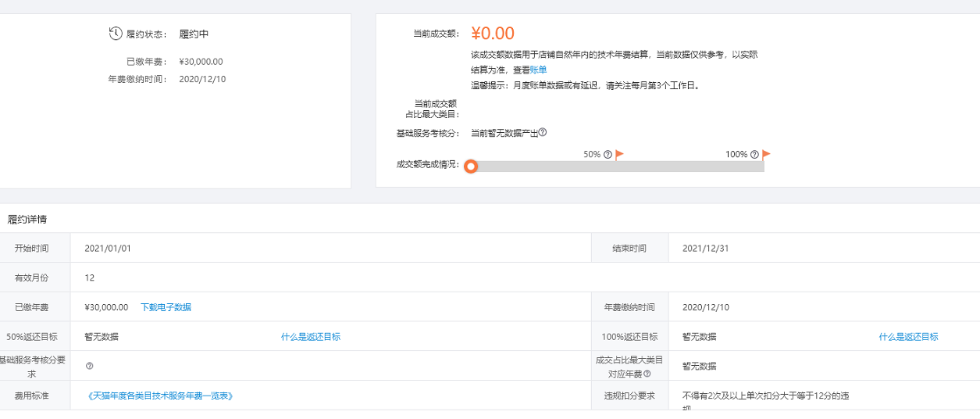The height and width of the screenshot is (419, 980).
Task: Click the orange circle handle on progress bar
Action: 470,167
